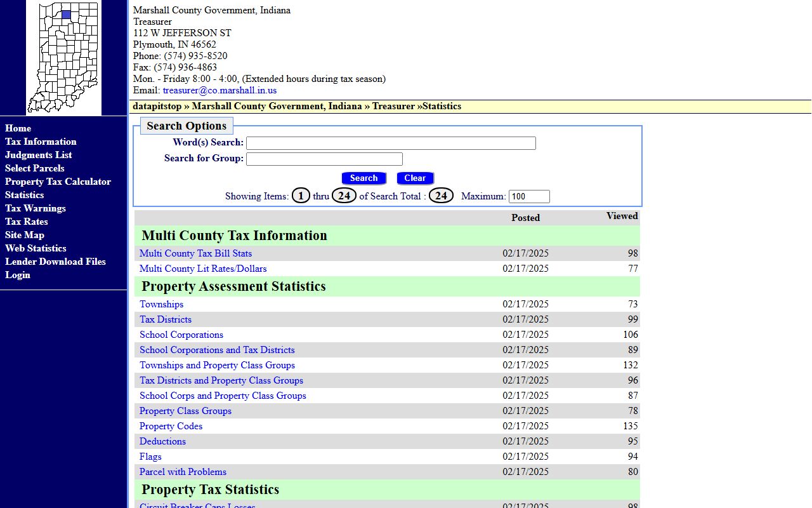Screen dimensions: 812x508
Task: Click the blue Clear button
Action: click(416, 178)
